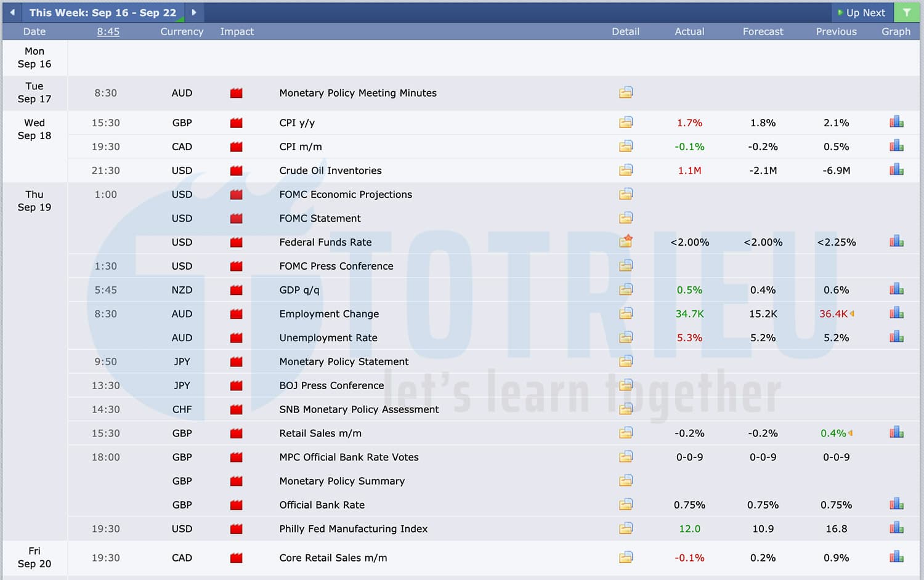The height and width of the screenshot is (580, 924).
Task: Click the green filter funnel icon
Action: pos(907,12)
